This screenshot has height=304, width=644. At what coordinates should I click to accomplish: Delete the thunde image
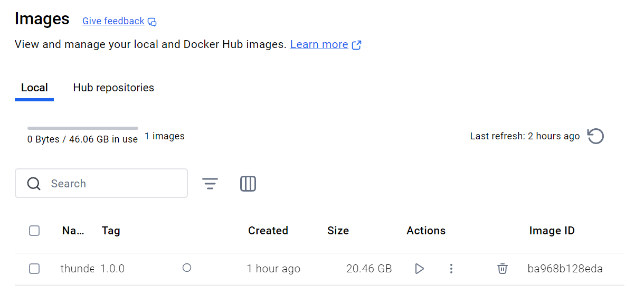502,269
